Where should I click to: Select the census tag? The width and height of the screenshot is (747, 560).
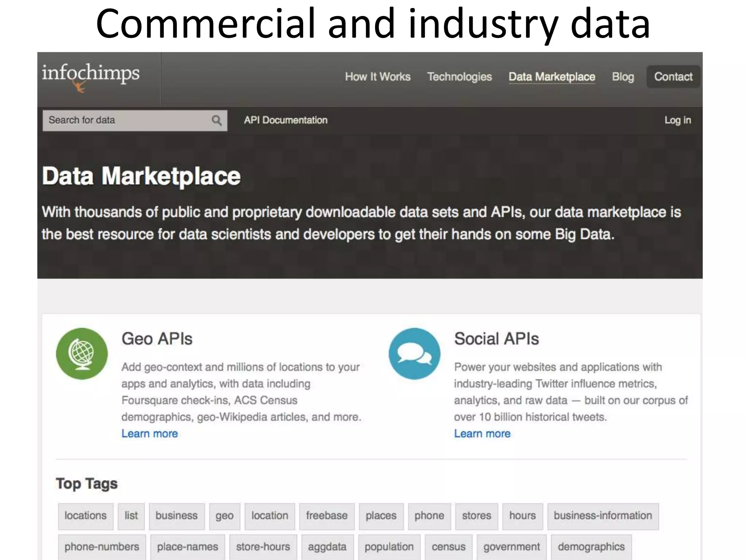click(449, 547)
